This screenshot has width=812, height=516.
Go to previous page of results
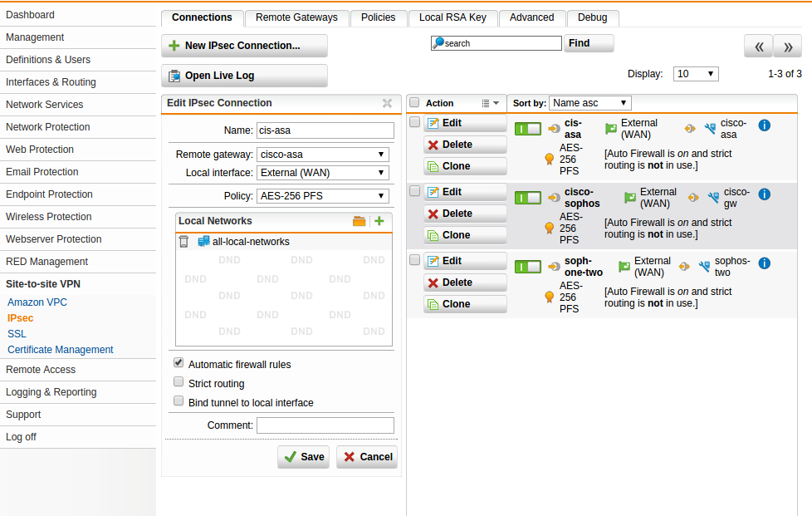point(758,47)
